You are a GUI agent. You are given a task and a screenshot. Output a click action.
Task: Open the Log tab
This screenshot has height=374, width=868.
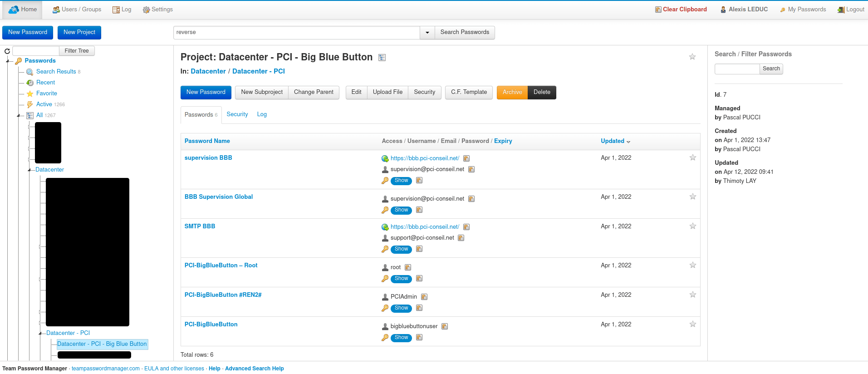(x=262, y=114)
